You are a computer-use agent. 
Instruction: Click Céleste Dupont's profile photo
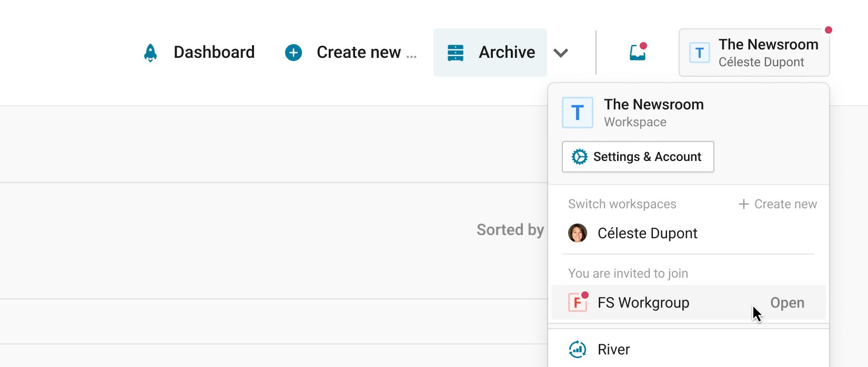(578, 233)
